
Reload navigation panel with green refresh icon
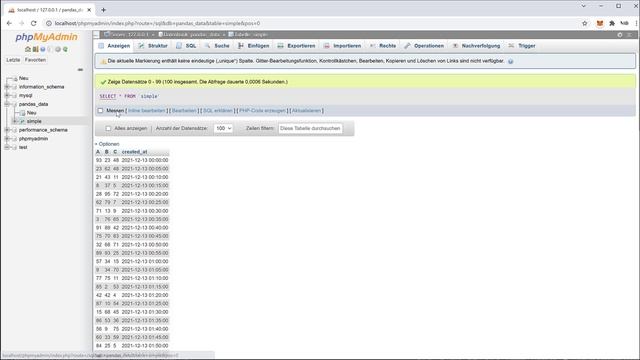click(65, 49)
